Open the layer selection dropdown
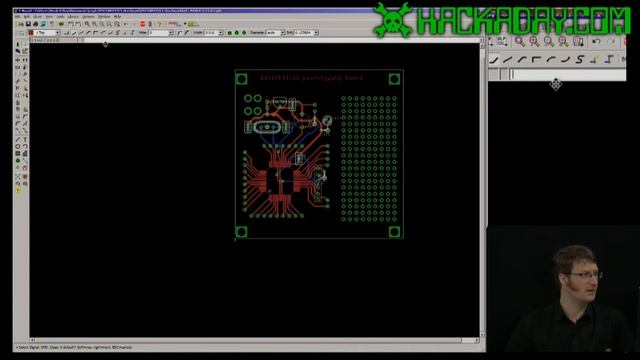The image size is (640, 360). [x=58, y=33]
